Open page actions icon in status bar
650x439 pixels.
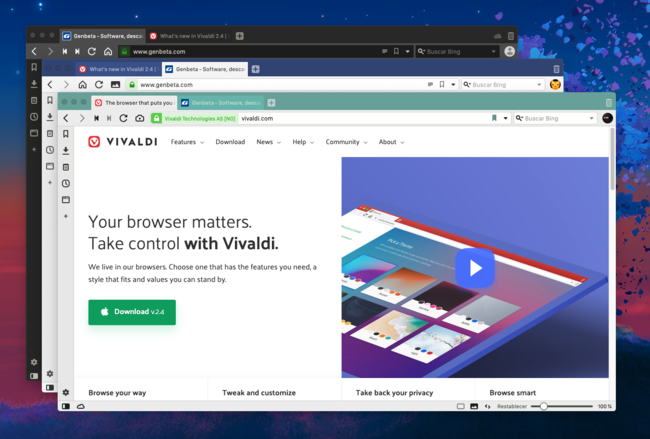(488, 406)
